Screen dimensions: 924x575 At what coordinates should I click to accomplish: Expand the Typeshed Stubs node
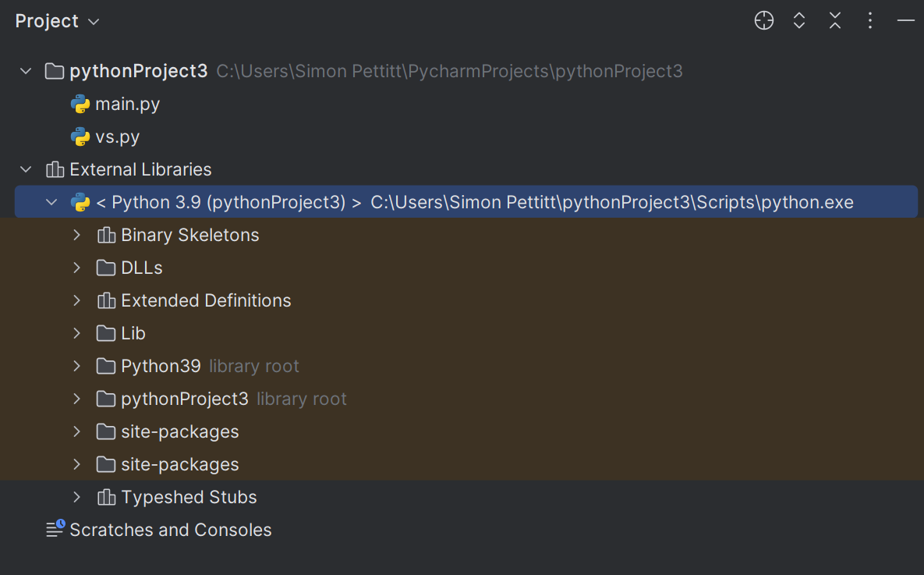pos(76,497)
